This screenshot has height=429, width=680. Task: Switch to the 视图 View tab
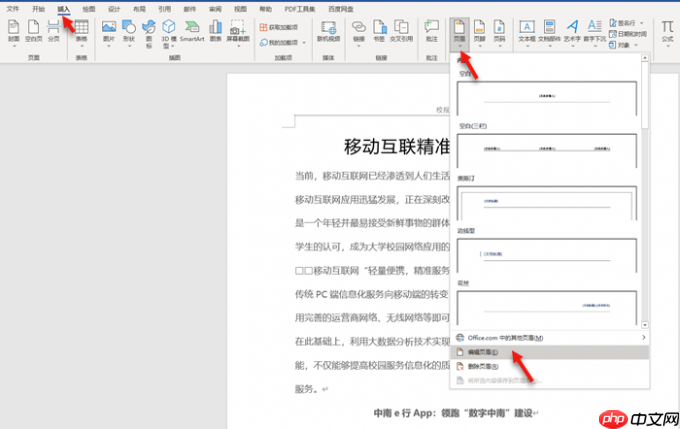240,9
